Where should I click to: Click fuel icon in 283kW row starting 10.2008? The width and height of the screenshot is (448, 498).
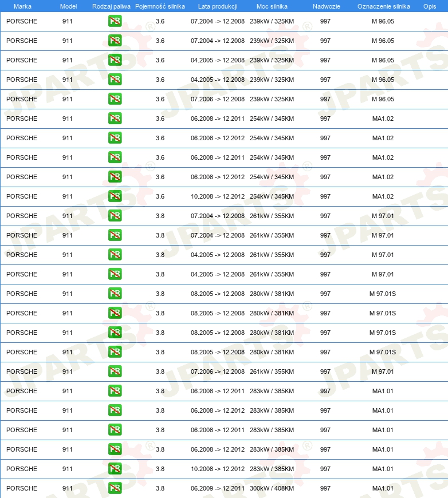115,468
